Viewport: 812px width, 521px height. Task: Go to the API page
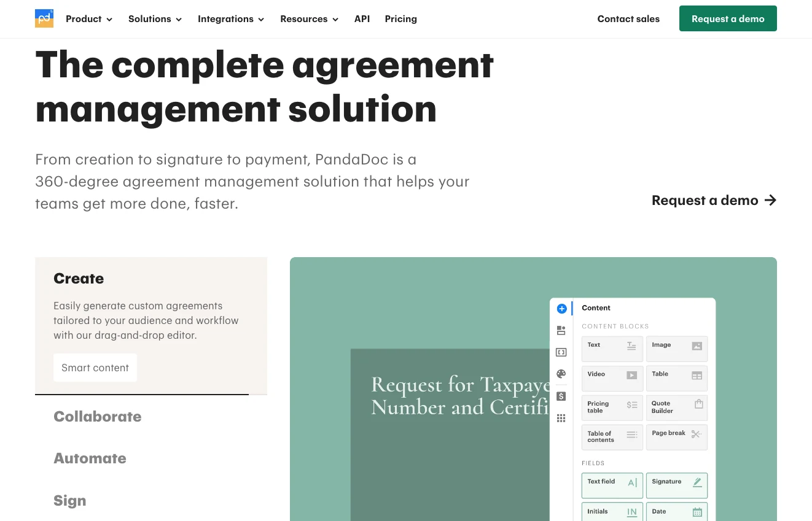[x=362, y=19]
